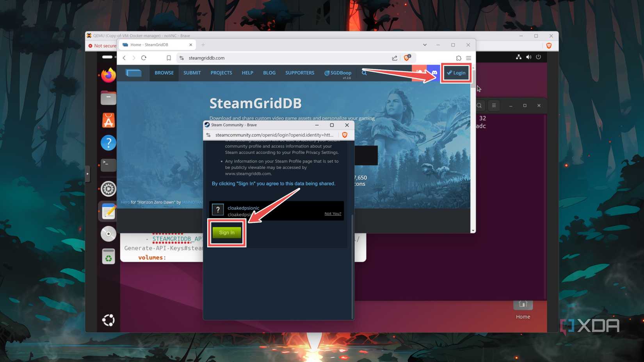Click the share page icon

click(x=395, y=58)
